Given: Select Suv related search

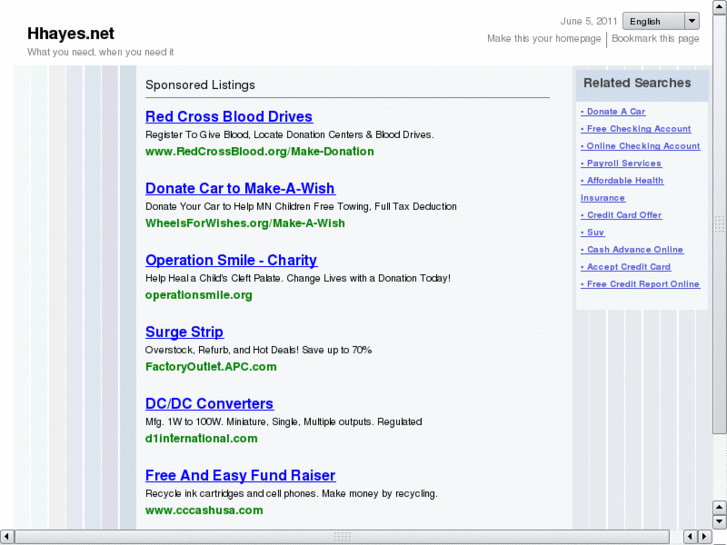Looking at the screenshot, I should tap(592, 232).
